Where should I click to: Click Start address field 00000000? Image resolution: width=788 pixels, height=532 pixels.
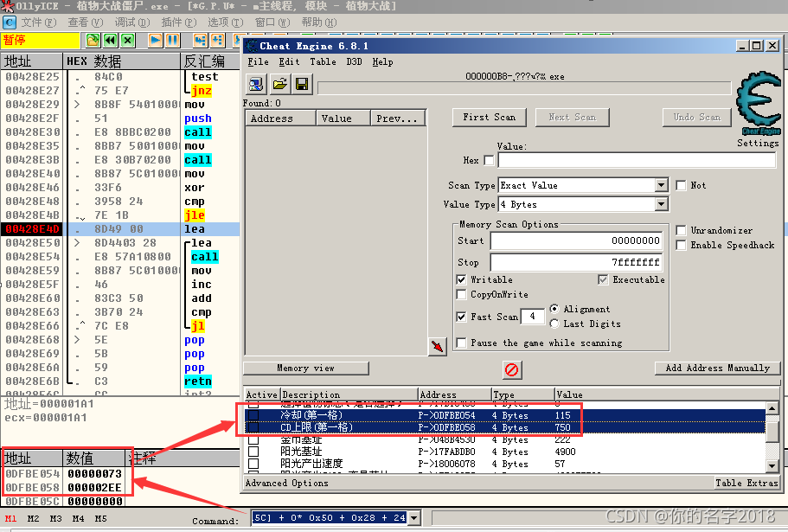tap(576, 240)
